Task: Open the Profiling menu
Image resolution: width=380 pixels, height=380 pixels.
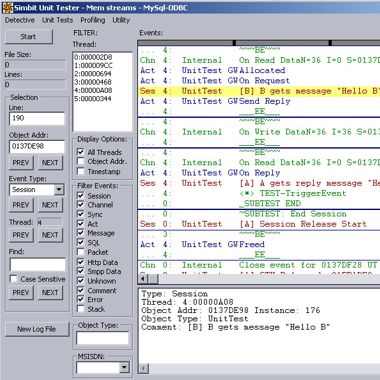Action: 93,20
